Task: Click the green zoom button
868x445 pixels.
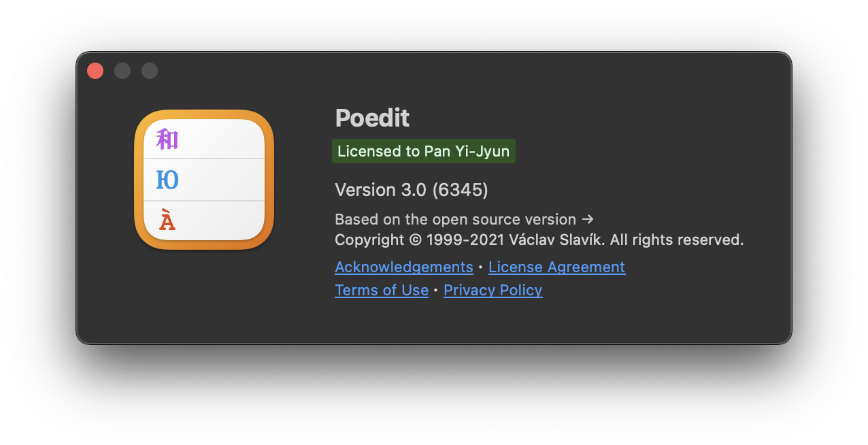Action: pos(150,71)
